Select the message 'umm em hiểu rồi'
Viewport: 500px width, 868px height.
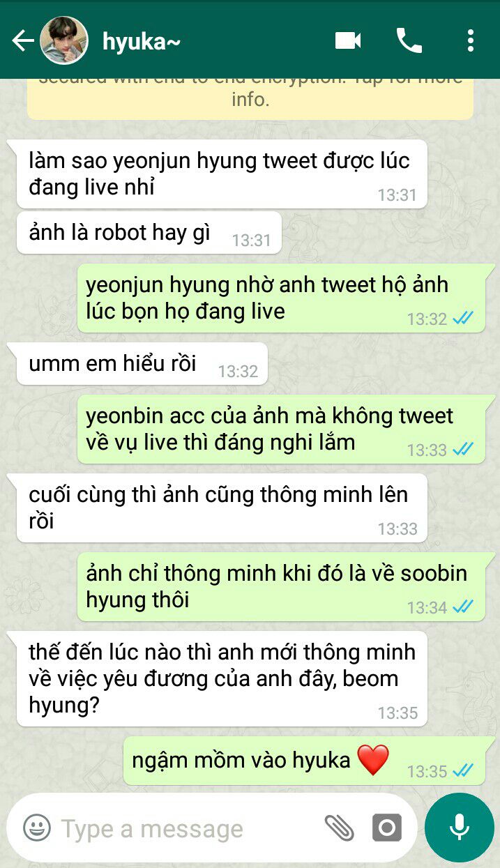point(142,363)
